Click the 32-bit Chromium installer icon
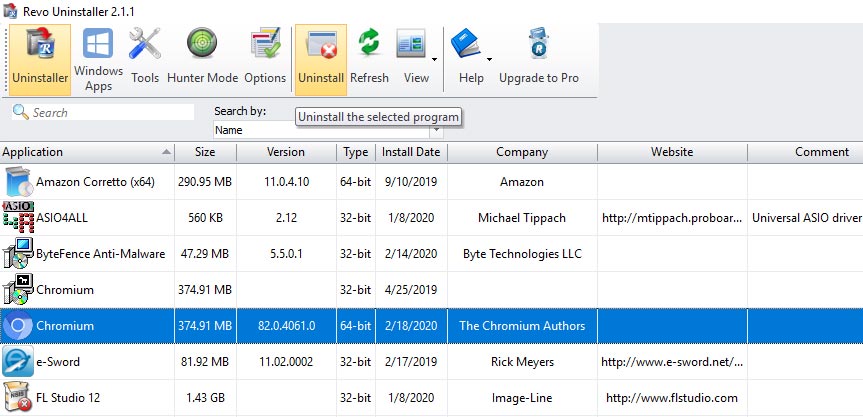The width and height of the screenshot is (863, 417). [x=18, y=289]
